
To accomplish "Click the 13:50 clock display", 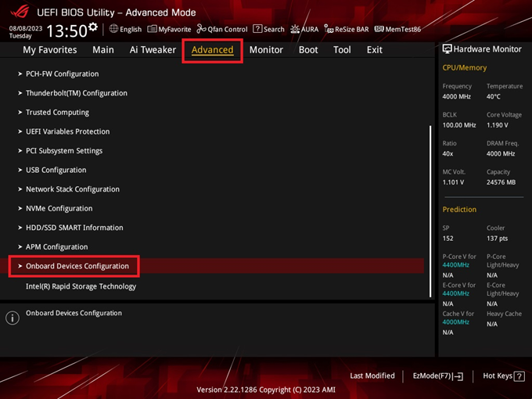I will [x=66, y=31].
